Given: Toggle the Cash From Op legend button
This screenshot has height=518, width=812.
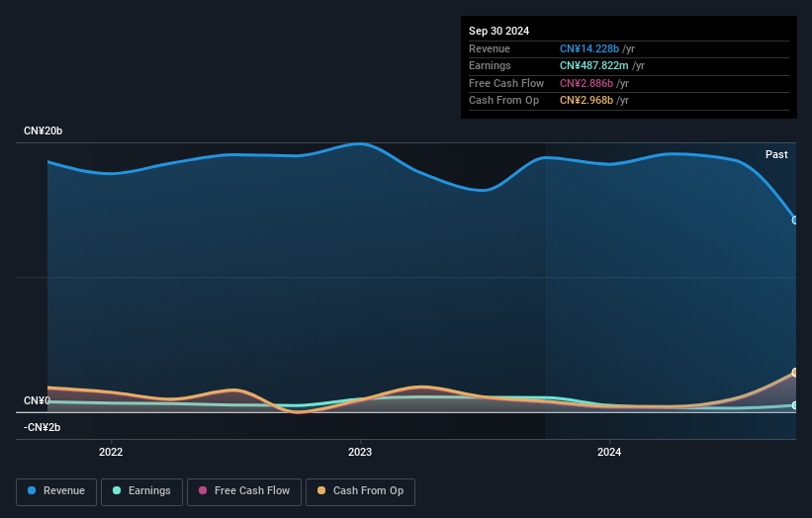Looking at the screenshot, I should tap(360, 491).
